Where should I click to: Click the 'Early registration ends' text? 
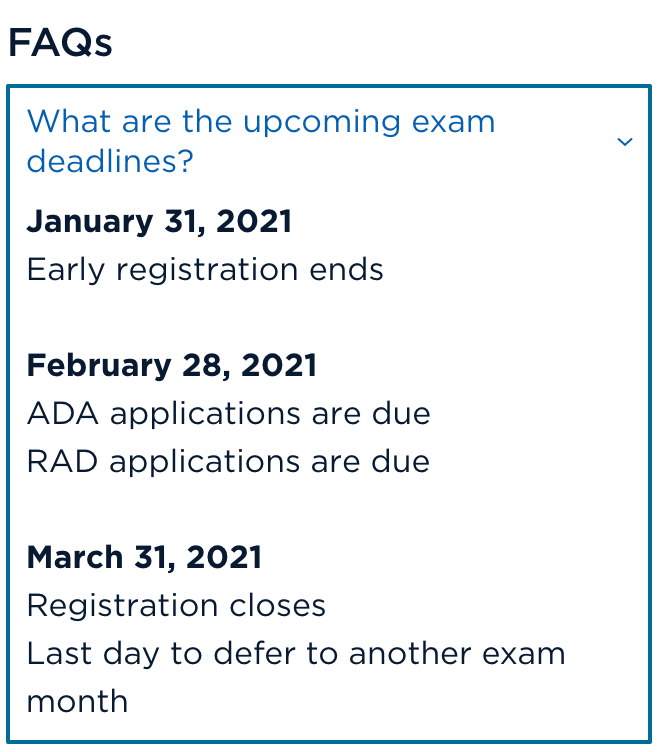(205, 270)
